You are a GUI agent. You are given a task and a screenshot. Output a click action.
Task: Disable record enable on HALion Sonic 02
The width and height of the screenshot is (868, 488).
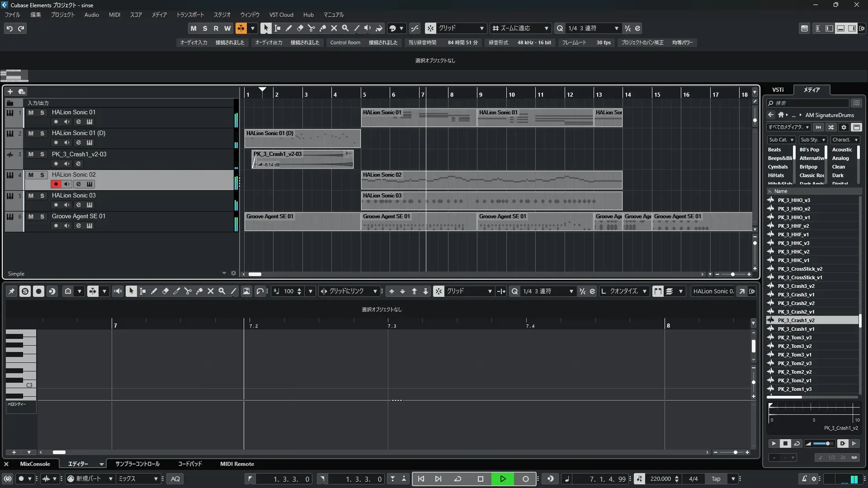56,184
